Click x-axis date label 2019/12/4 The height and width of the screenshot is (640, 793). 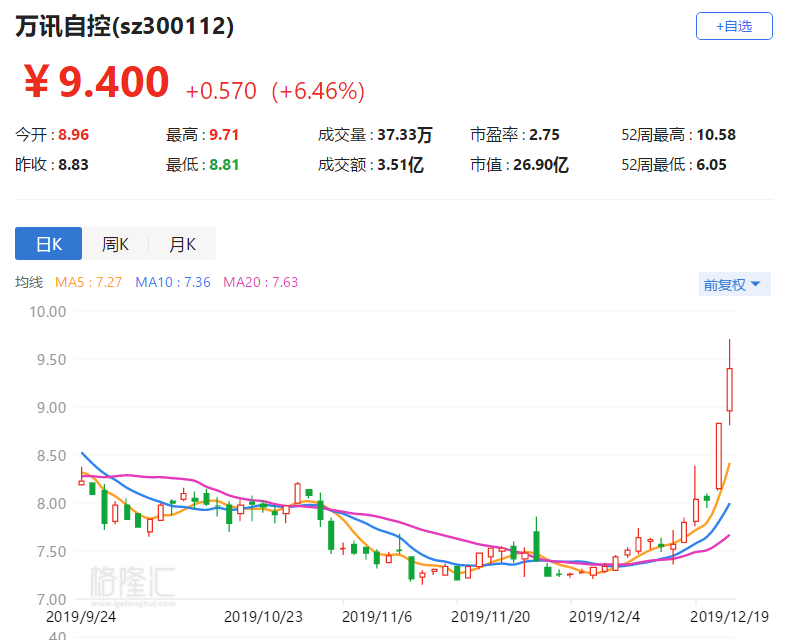604,617
